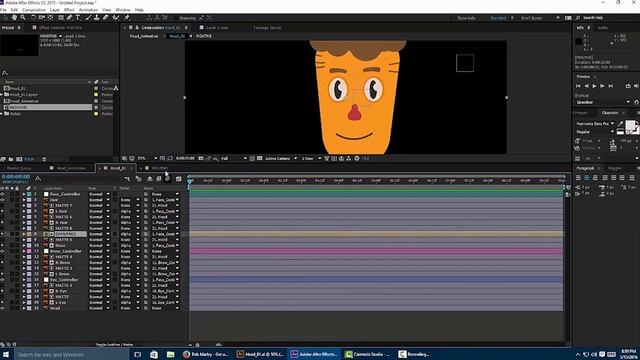Viewport: 640px width, 360px height.
Task: Toggle visibility of Face_Controller layer
Action: (2, 194)
